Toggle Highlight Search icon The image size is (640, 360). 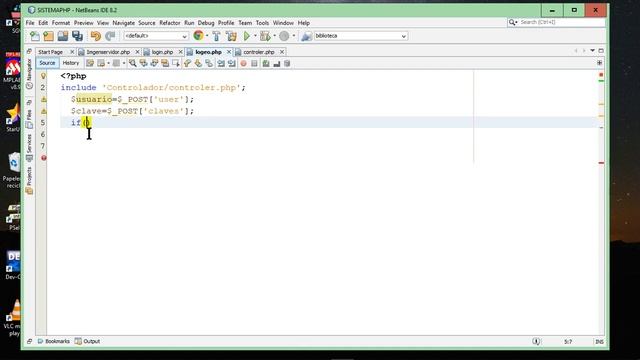pyautogui.click(x=165, y=63)
